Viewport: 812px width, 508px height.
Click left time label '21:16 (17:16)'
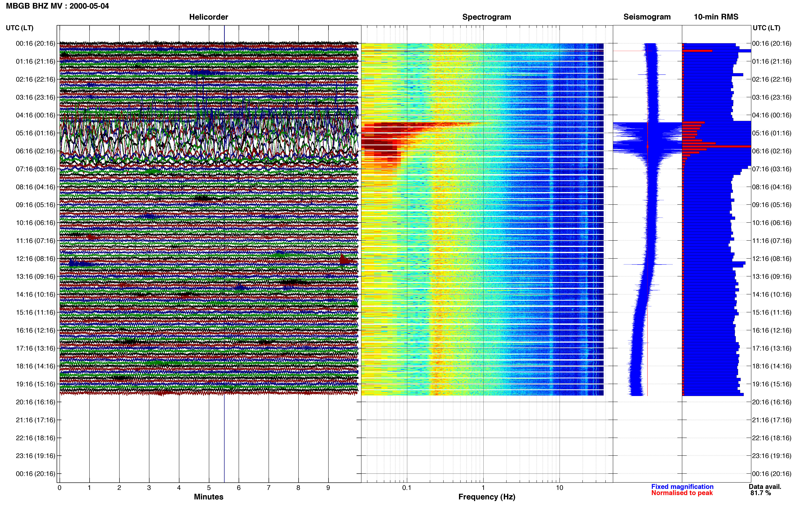[35, 420]
